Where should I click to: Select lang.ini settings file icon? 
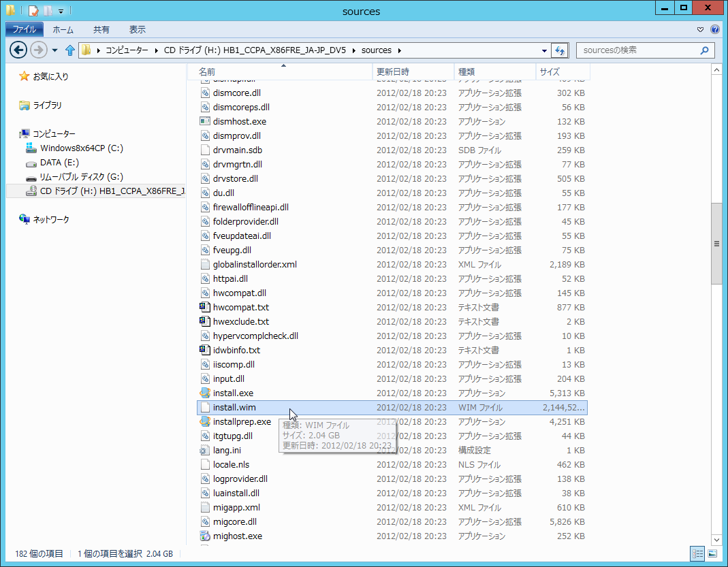pyautogui.click(x=205, y=450)
